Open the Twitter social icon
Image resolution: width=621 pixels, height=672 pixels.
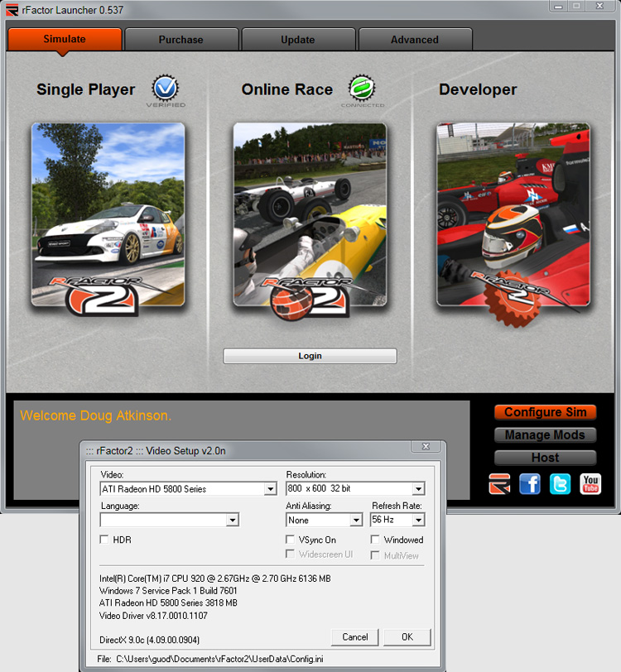coord(561,483)
